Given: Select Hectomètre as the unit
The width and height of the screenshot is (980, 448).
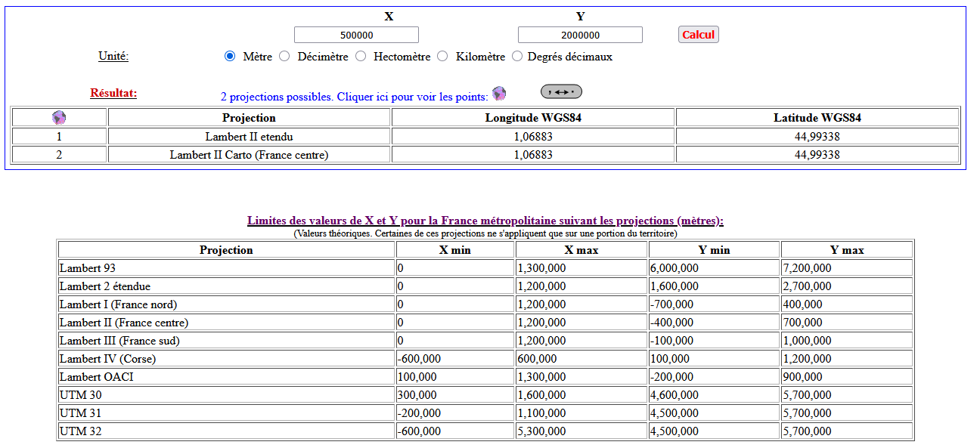Looking at the screenshot, I should point(361,56).
